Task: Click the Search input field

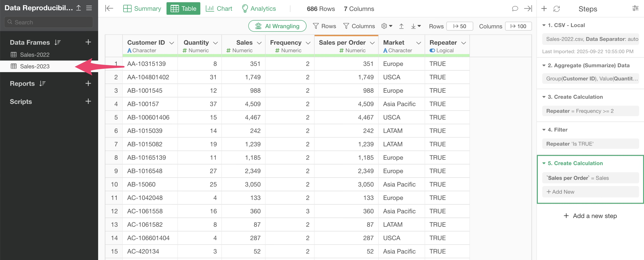Action: click(49, 22)
